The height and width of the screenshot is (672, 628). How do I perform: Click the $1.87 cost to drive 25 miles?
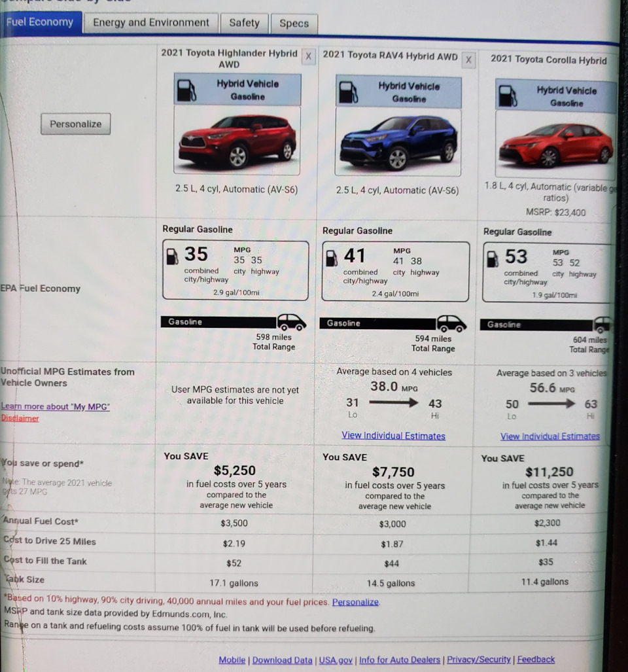tap(392, 544)
